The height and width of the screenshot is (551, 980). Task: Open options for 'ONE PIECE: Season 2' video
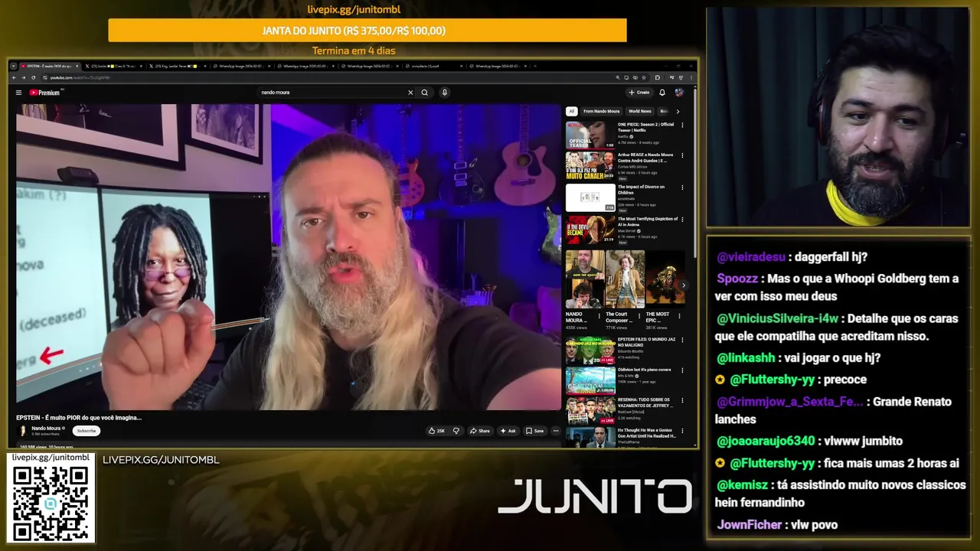pos(682,125)
